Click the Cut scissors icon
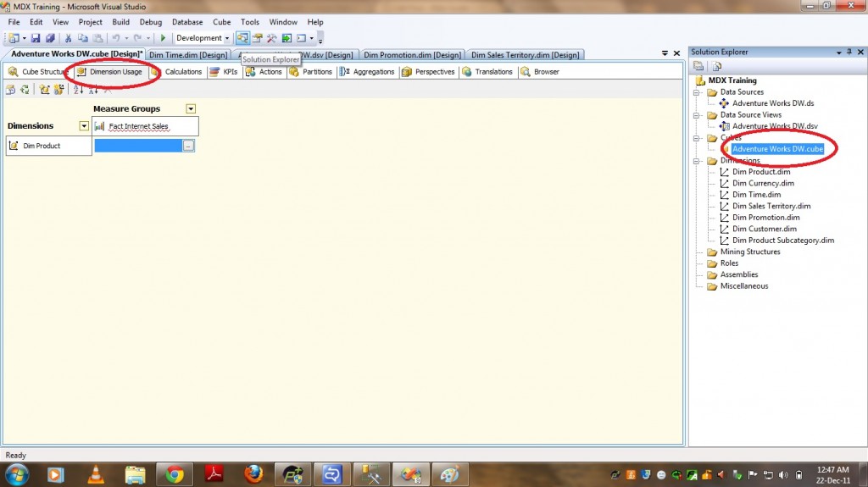Screen dimensions: 868x487 (68, 38)
